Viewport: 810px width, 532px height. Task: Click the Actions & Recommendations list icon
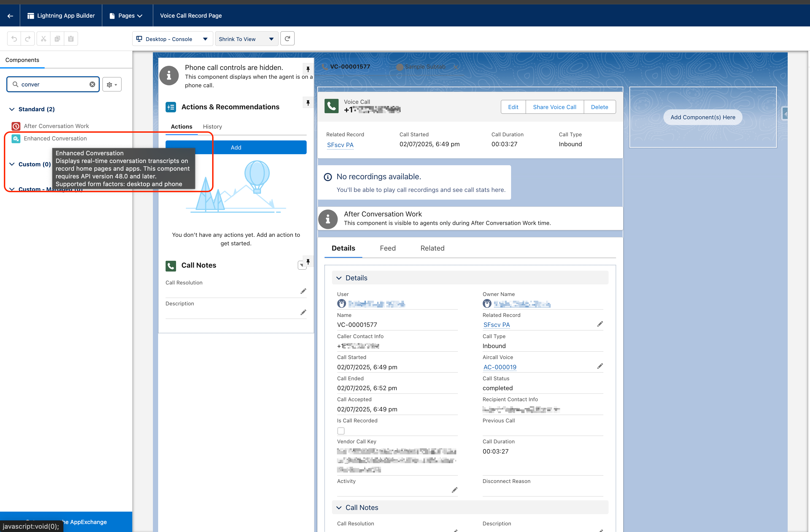(171, 107)
